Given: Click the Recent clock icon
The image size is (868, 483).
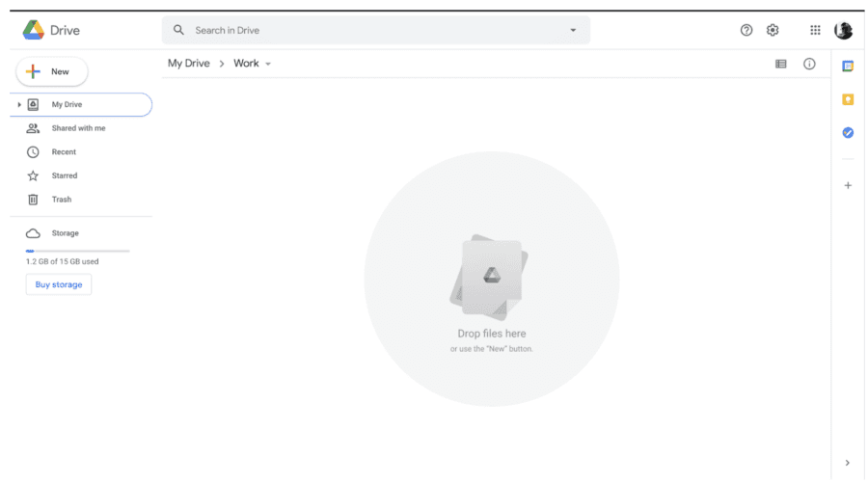Looking at the screenshot, I should coord(33,152).
